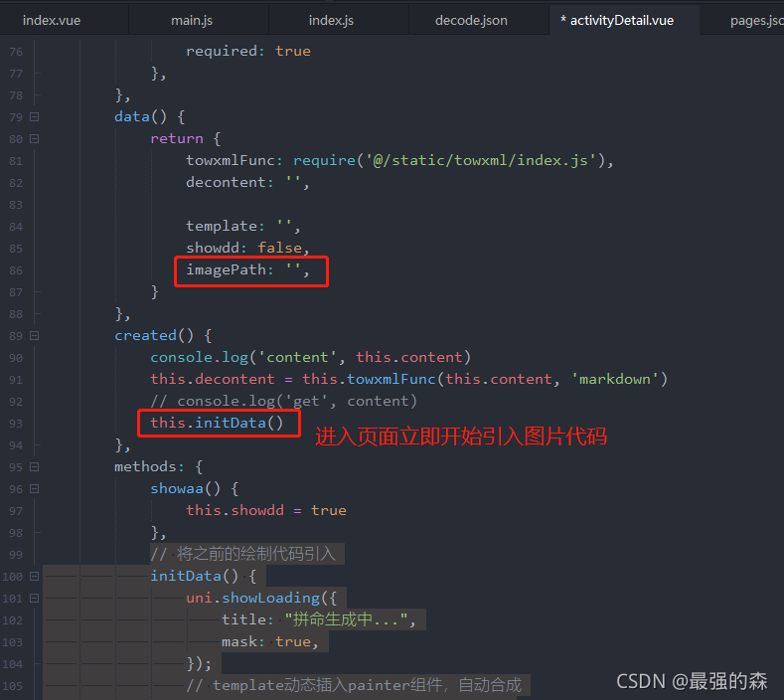Click 'data()' function name on line 79

point(140,117)
